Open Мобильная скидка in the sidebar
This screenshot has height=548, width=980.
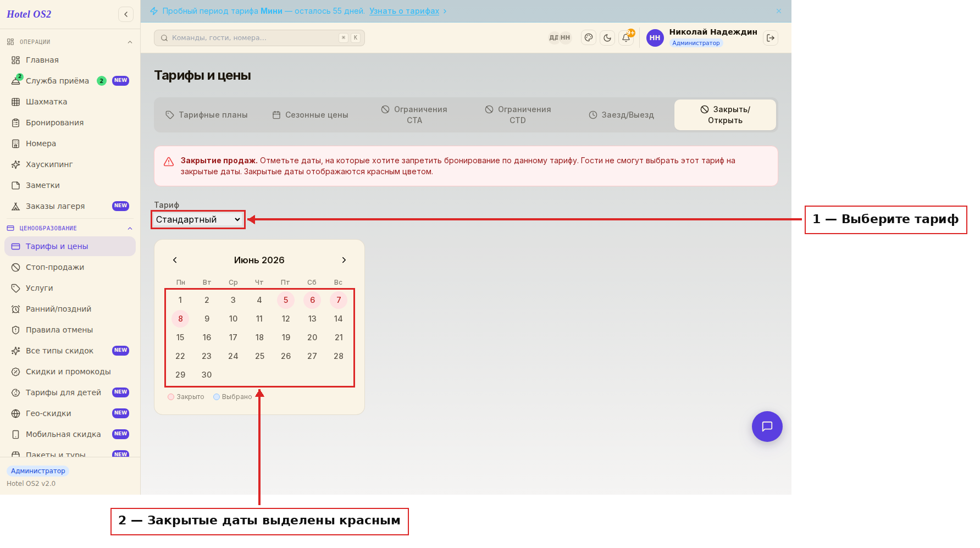point(70,434)
